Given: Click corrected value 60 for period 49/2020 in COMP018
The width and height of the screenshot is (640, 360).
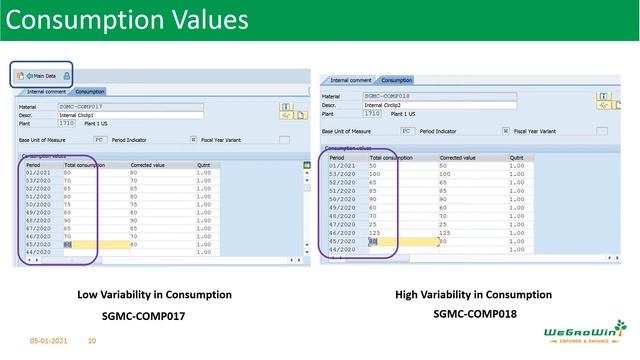Looking at the screenshot, I should [473, 208].
